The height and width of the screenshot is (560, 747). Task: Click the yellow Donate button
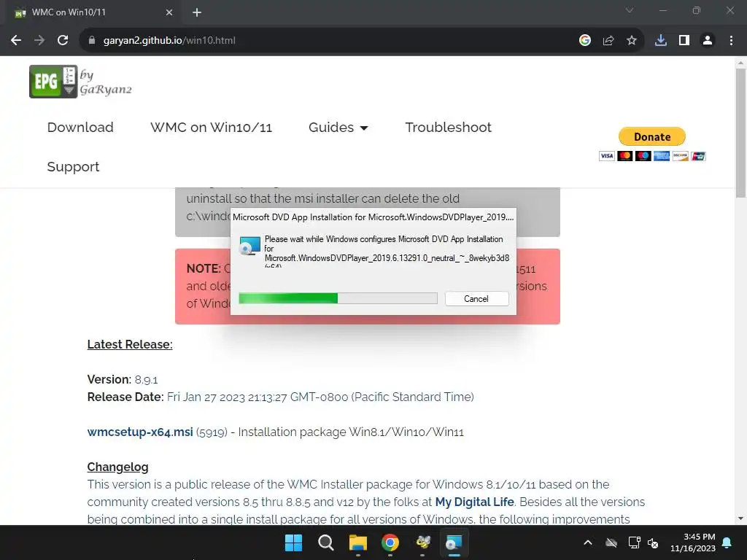point(652,136)
